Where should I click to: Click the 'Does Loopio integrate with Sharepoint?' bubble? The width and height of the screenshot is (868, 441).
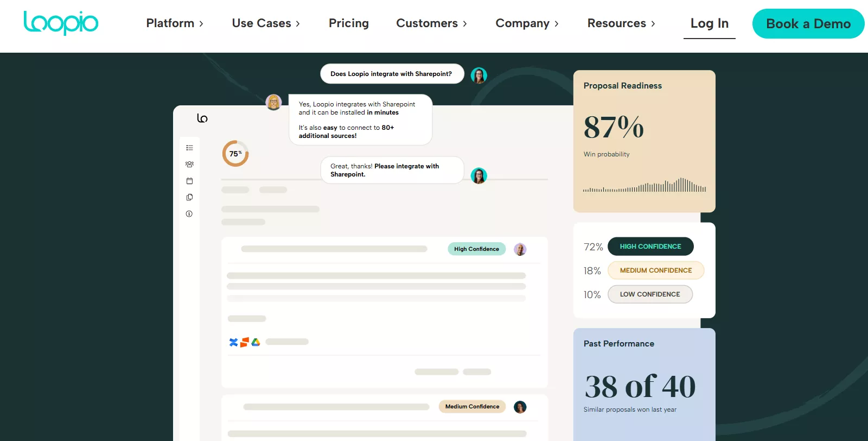392,74
